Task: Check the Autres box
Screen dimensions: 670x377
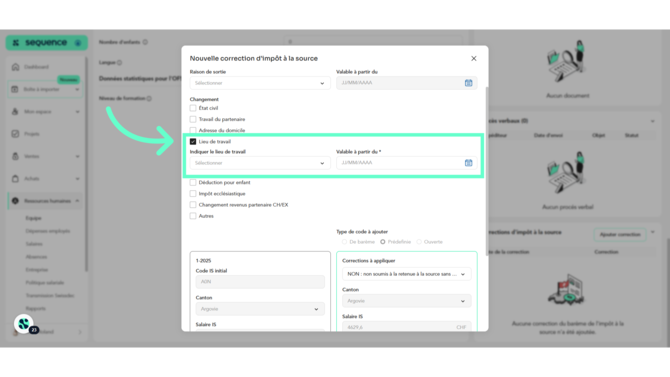Action: 193,216
